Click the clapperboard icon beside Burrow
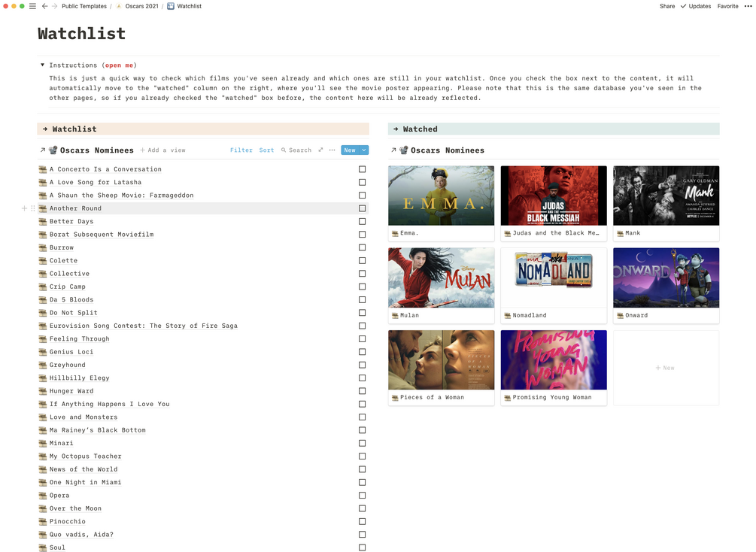 coord(43,247)
